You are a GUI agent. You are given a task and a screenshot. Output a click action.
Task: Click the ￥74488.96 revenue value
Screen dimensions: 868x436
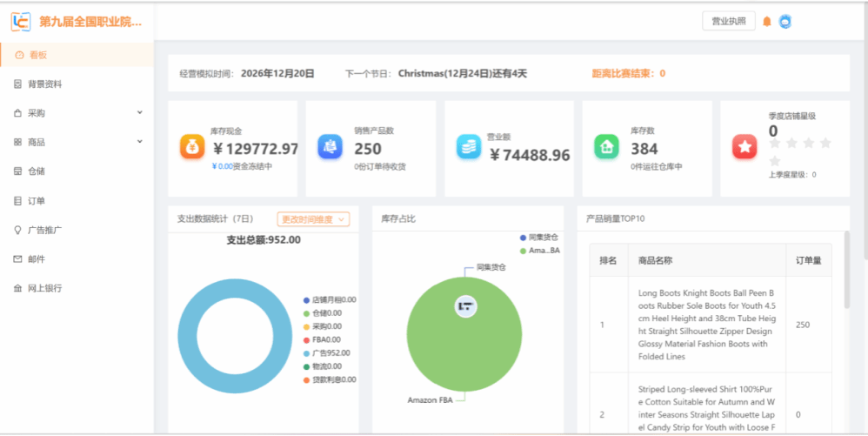pyautogui.click(x=531, y=155)
